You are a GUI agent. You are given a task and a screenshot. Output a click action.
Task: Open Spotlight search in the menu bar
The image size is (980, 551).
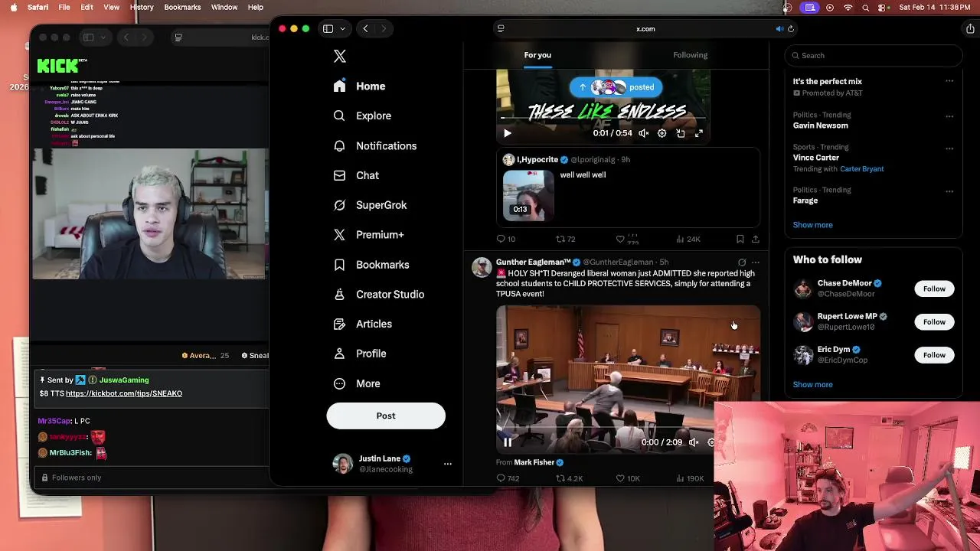tap(866, 8)
